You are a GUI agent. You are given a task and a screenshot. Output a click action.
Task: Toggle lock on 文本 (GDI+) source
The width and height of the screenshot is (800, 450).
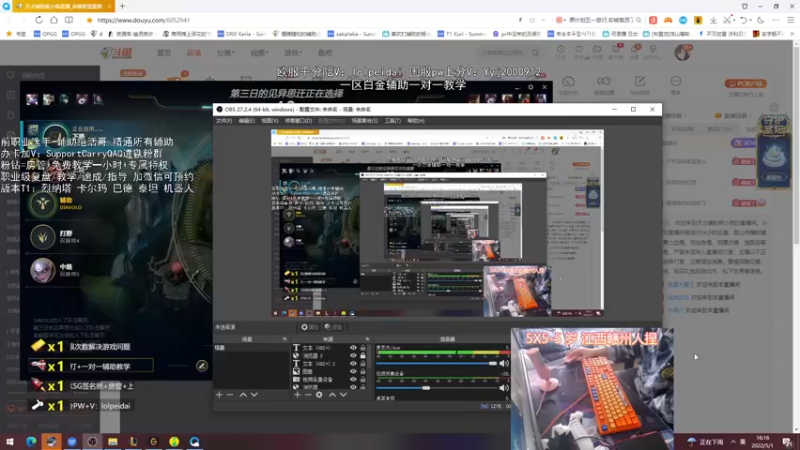pos(363,347)
